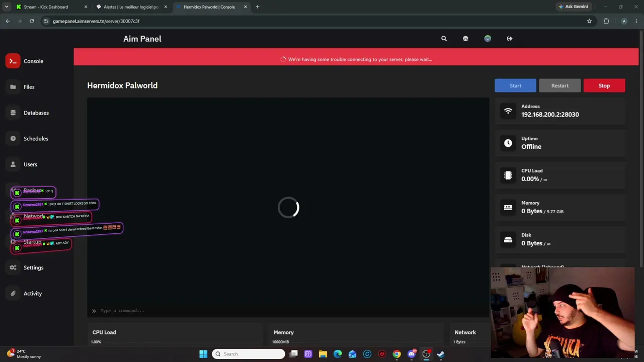This screenshot has width=644, height=362.
Task: Restart the Hermidox Palworld server
Action: pyautogui.click(x=560, y=85)
